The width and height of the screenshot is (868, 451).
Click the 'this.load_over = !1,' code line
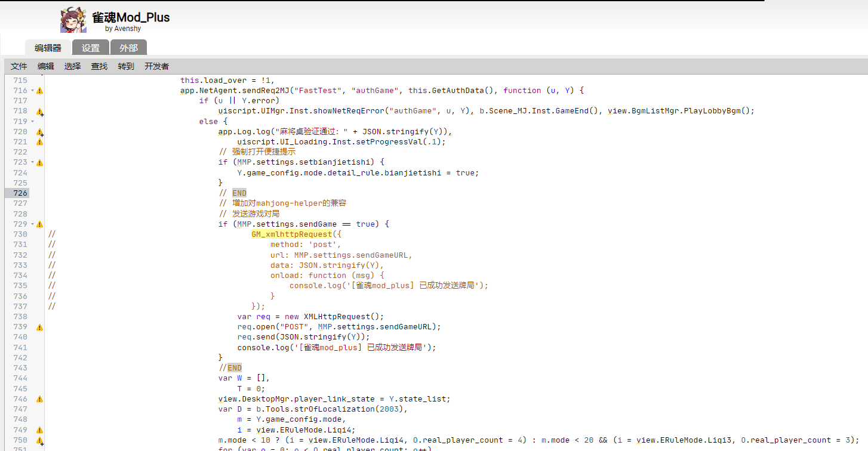click(227, 81)
